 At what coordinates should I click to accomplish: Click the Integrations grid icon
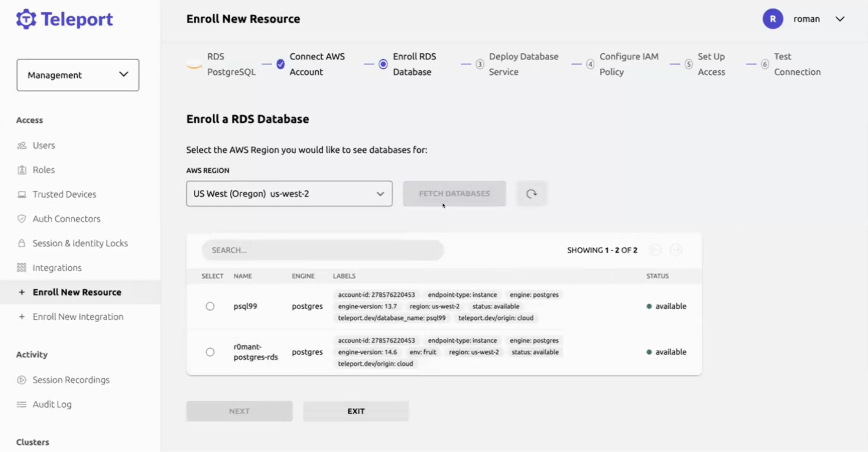(22, 268)
